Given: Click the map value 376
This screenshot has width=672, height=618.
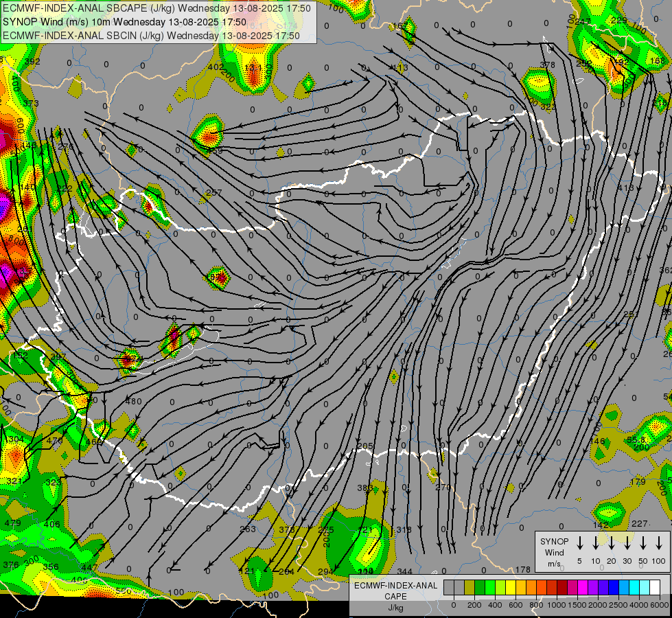Looking at the screenshot, I should pos(11,565).
